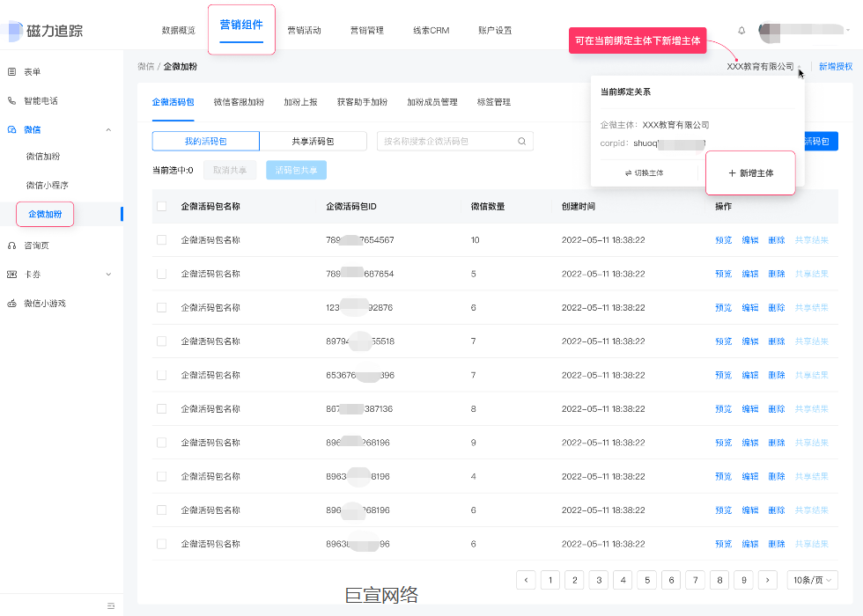Click the 新增授权 link
This screenshot has width=863, height=616.
836,67
